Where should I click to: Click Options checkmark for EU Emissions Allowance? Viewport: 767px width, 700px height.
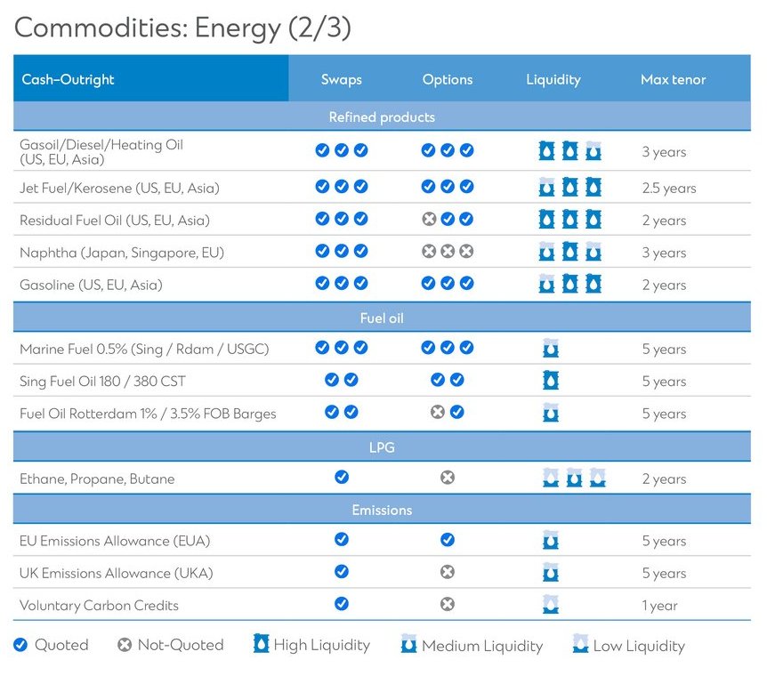click(448, 540)
